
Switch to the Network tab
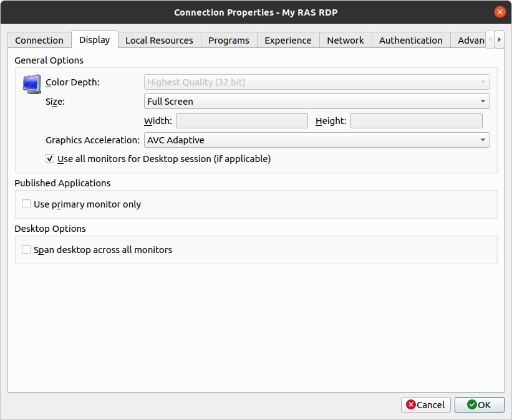(x=345, y=41)
